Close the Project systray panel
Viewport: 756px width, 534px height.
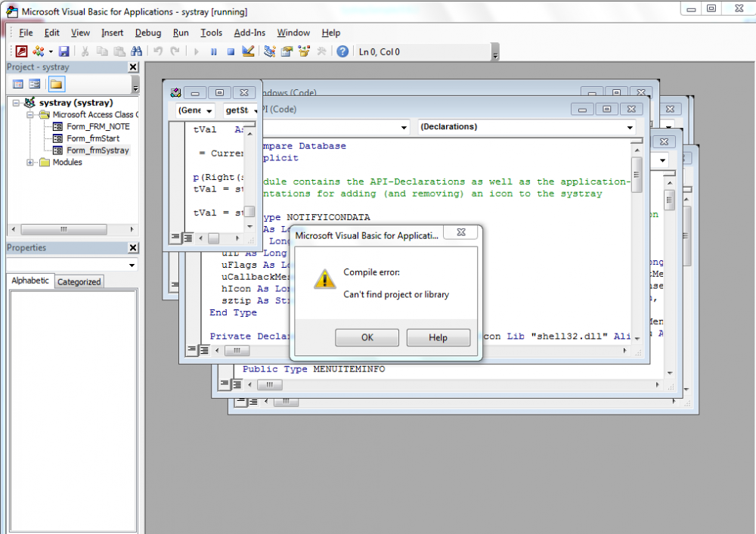click(134, 67)
